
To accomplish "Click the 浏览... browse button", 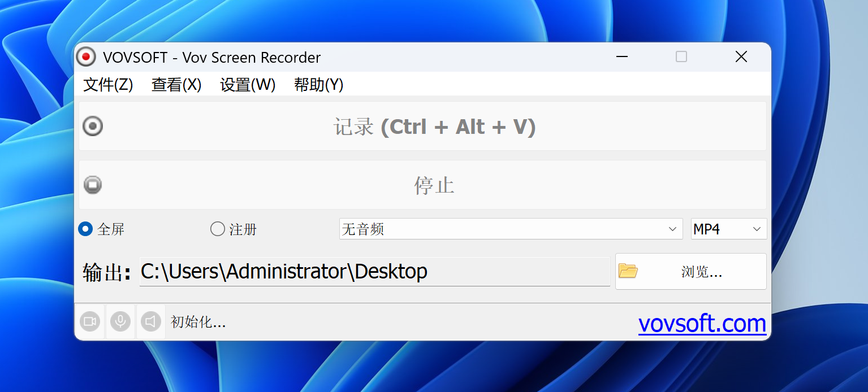I will (x=691, y=271).
